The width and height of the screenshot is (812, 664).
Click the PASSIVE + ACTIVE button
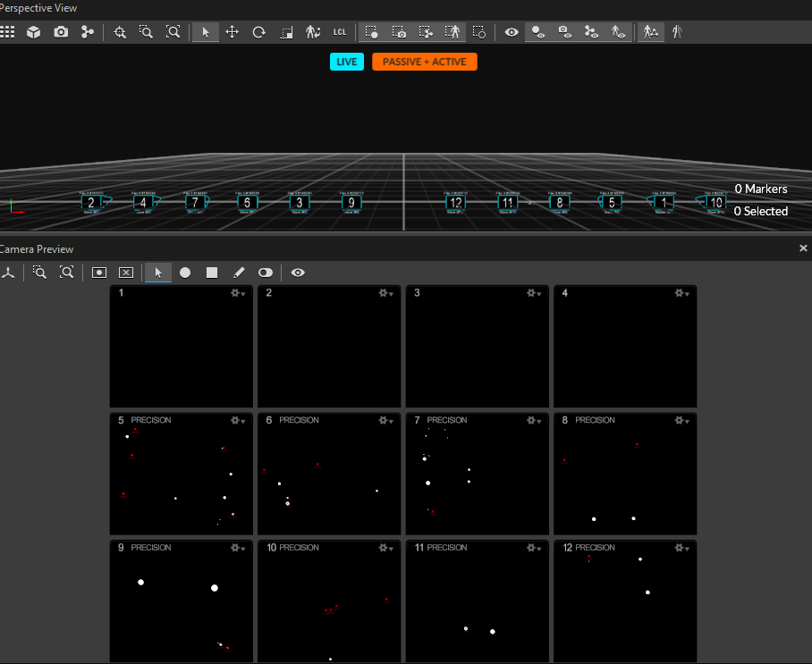pyautogui.click(x=424, y=63)
